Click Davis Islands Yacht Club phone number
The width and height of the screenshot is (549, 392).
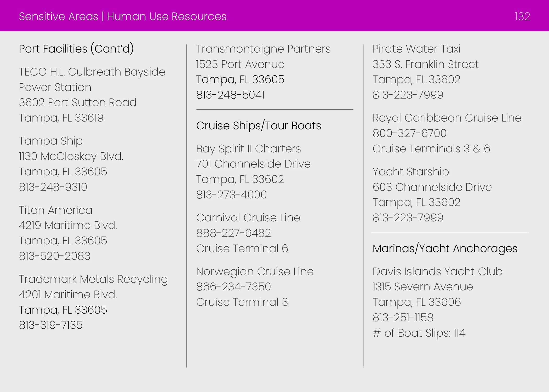pyautogui.click(x=403, y=318)
